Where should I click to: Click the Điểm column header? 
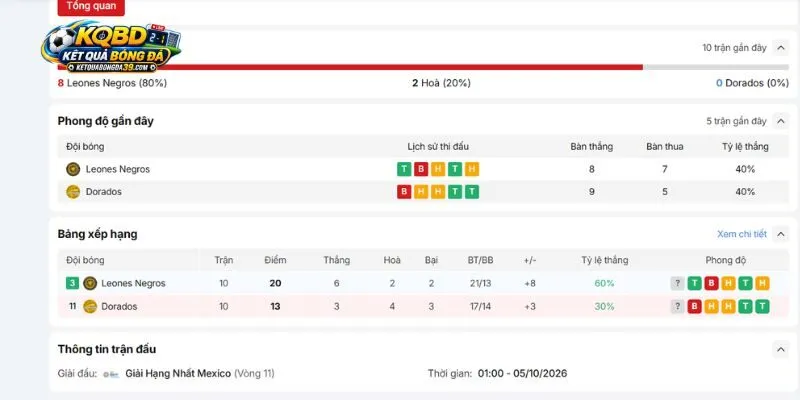click(x=276, y=260)
